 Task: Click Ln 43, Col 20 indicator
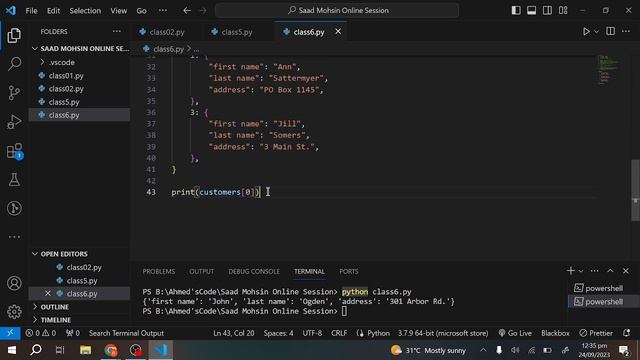[233, 333]
